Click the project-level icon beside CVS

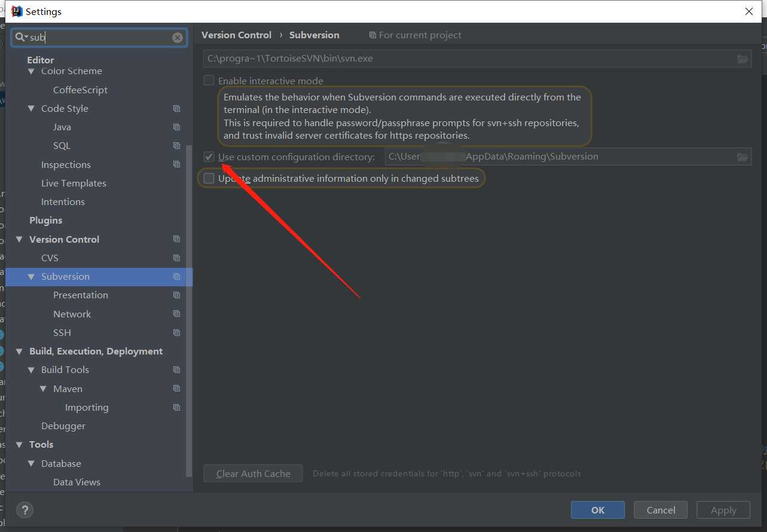(176, 258)
